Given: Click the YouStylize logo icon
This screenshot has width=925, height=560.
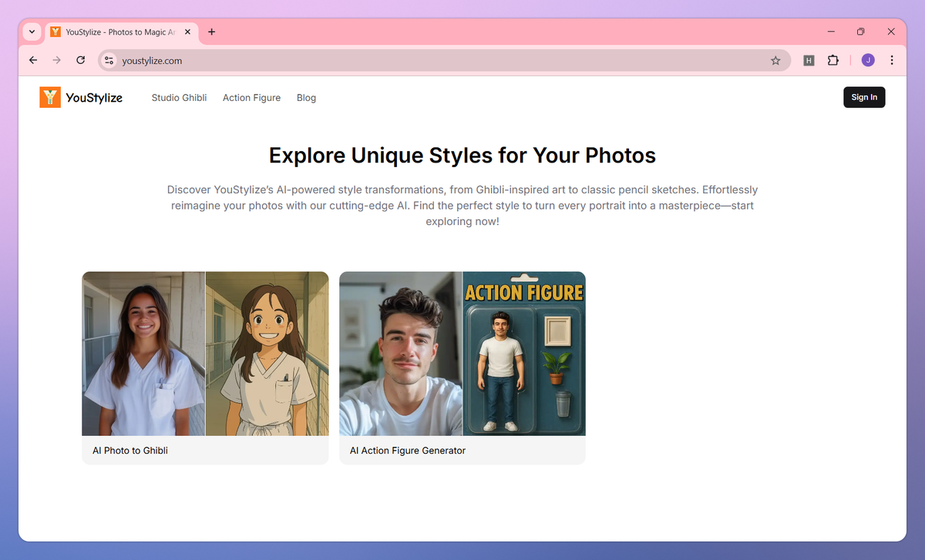Looking at the screenshot, I should pyautogui.click(x=50, y=97).
